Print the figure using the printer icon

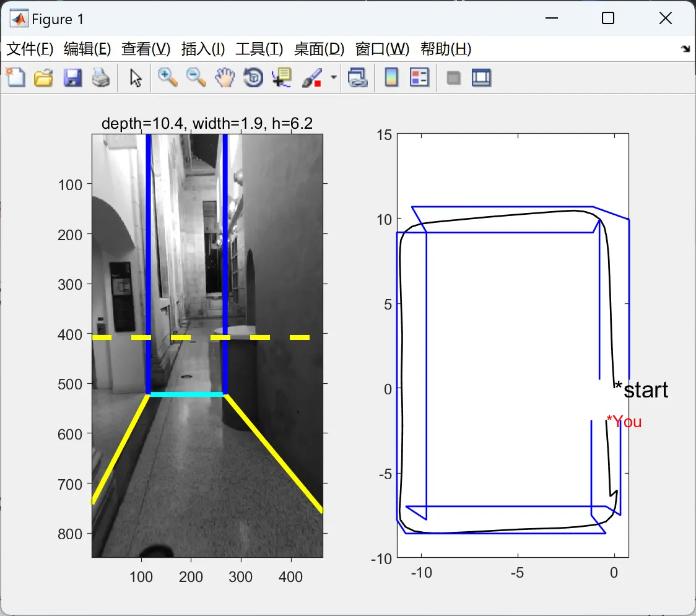[x=101, y=78]
